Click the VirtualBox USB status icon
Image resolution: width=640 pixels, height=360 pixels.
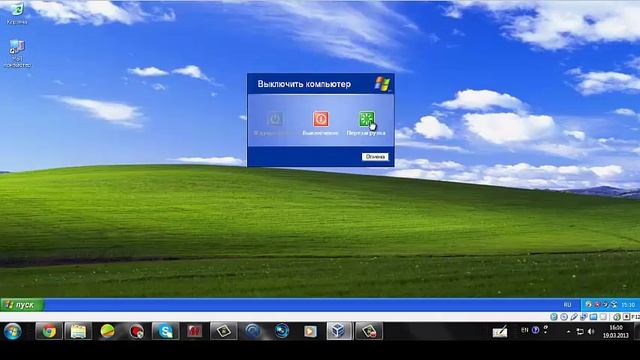point(574,317)
